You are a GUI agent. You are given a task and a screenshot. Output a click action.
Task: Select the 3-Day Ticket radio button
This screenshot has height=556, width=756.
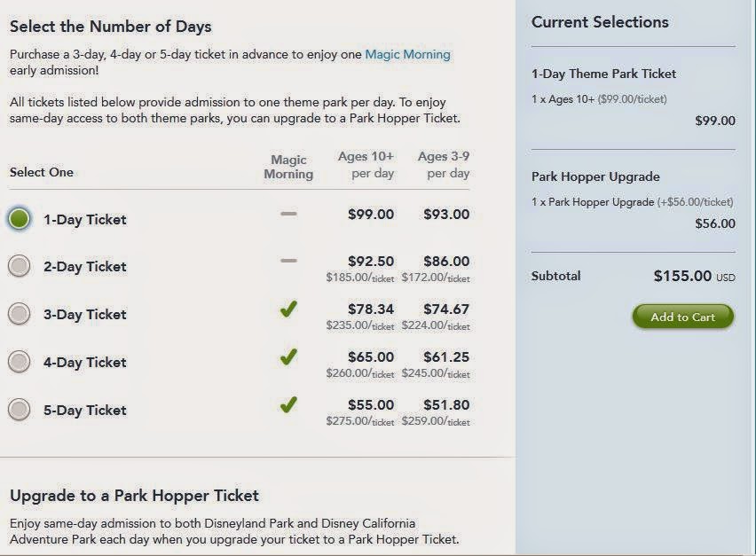(x=20, y=314)
